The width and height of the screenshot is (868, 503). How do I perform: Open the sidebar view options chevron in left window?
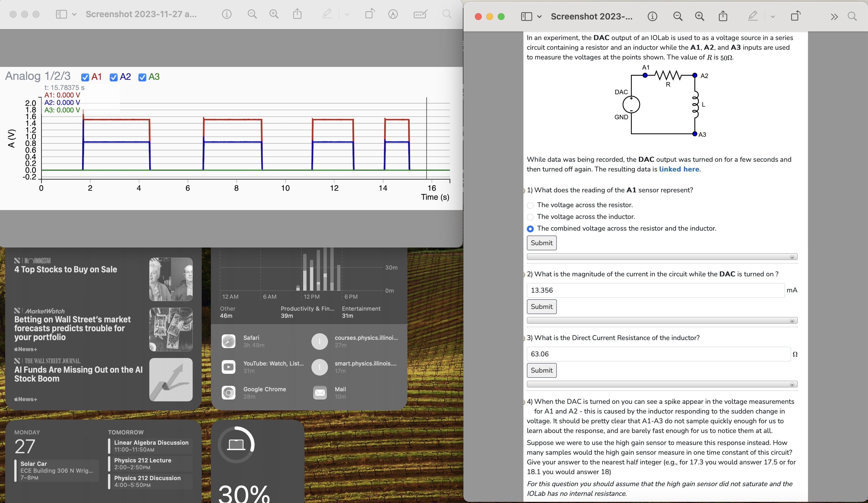(x=74, y=14)
